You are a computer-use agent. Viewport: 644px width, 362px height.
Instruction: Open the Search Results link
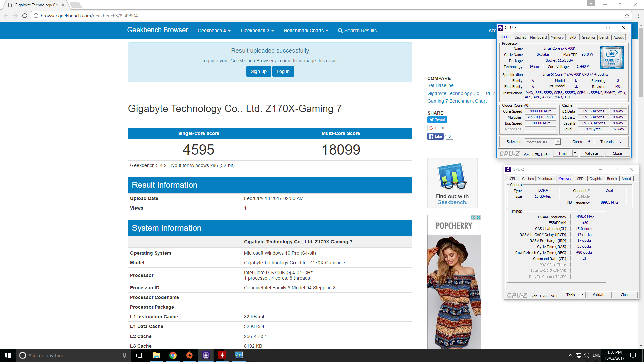tap(358, 31)
